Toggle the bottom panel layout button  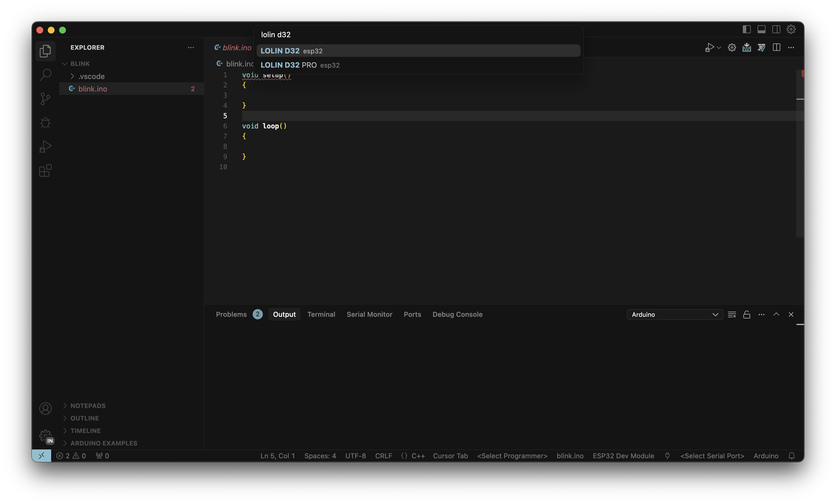761,30
